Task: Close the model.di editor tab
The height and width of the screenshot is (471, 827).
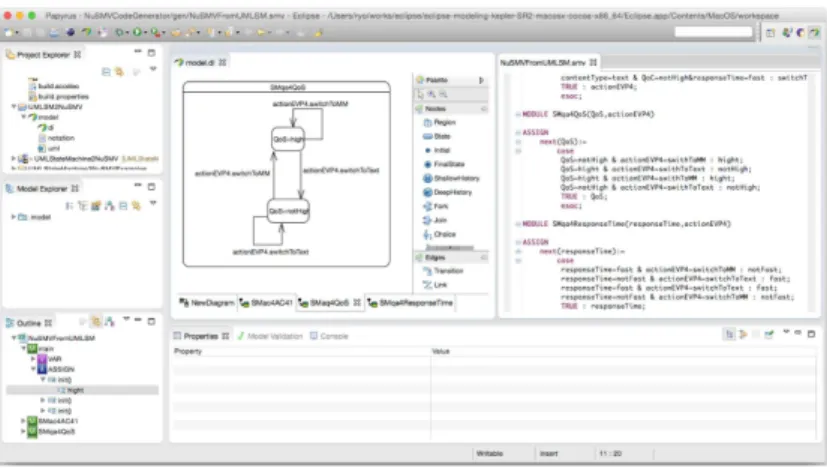Action: (x=223, y=62)
